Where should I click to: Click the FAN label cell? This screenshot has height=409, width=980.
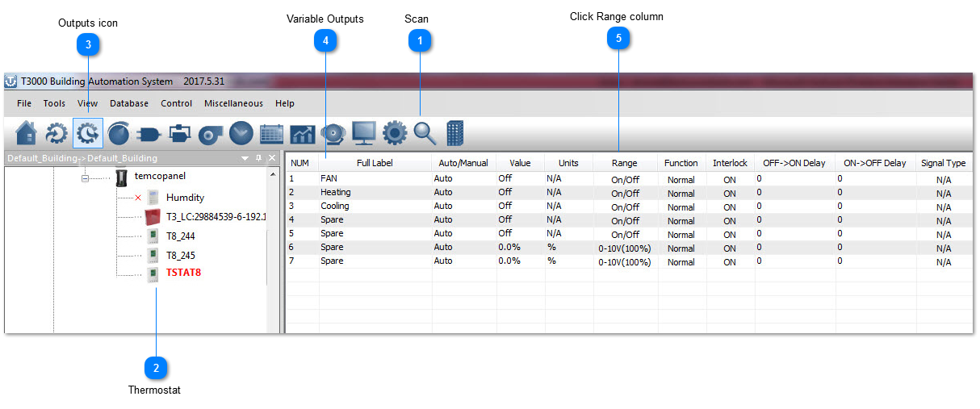pyautogui.click(x=375, y=178)
